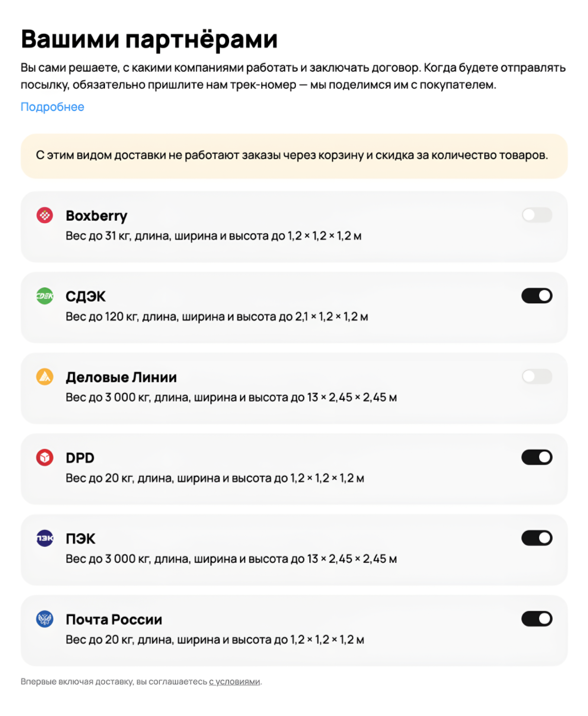Click the Почта России blue logo icon

[44, 619]
